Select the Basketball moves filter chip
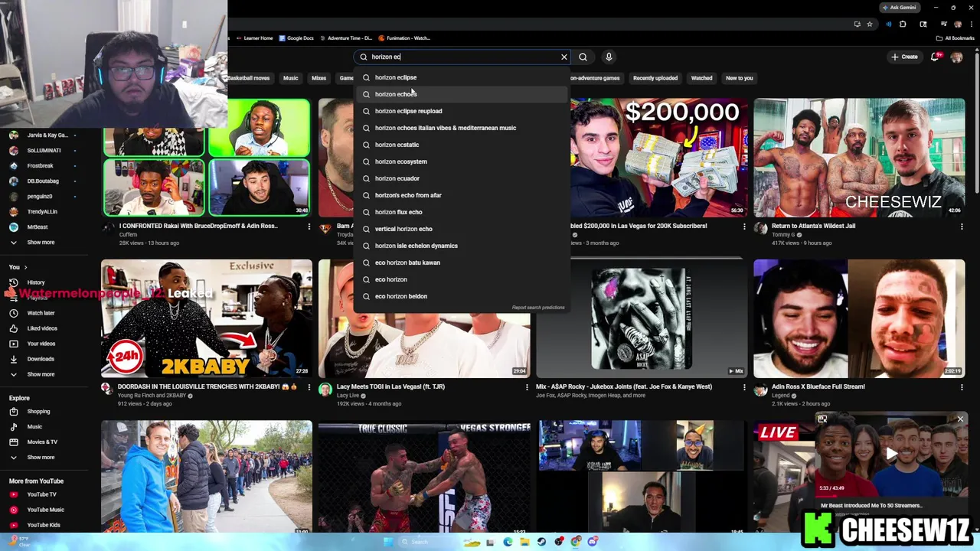This screenshot has height=551, width=980. click(x=249, y=78)
